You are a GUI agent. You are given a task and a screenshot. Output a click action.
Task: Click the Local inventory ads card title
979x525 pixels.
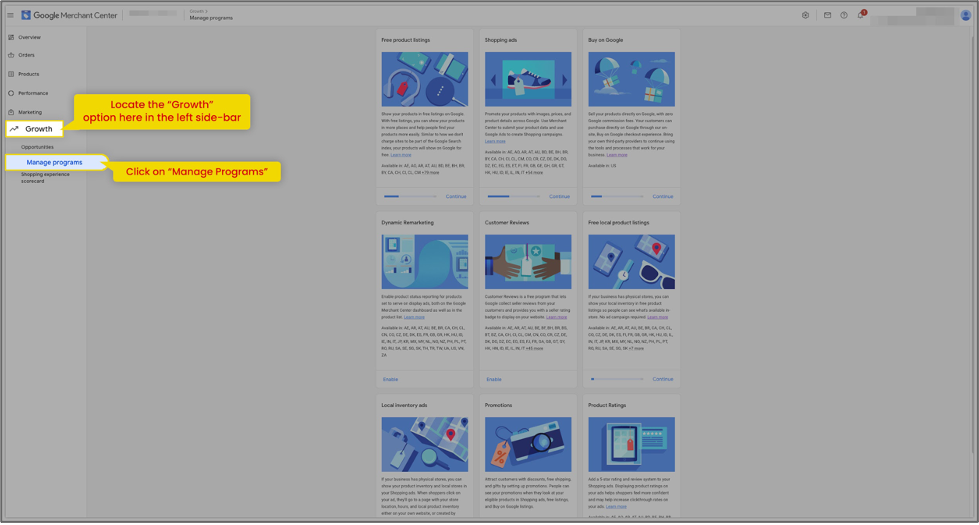[x=404, y=405]
